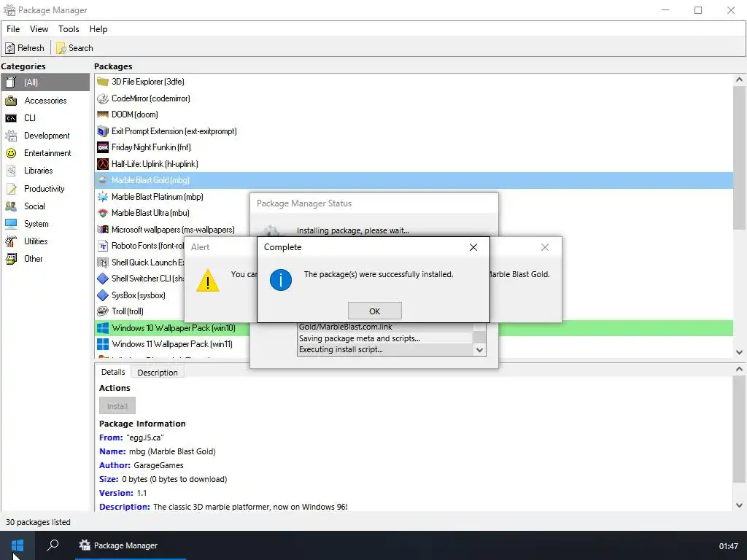Close the Alert dialog
Screen dimensions: 747x560
coord(544,247)
